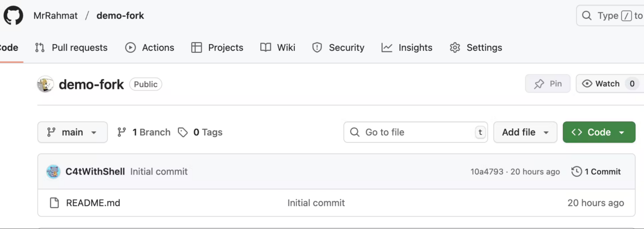Switch to the Pull requests tab
The height and width of the screenshot is (229, 644).
click(71, 48)
